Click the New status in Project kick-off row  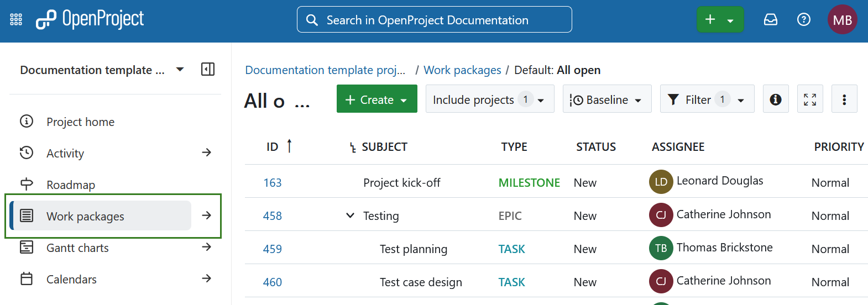[585, 182]
